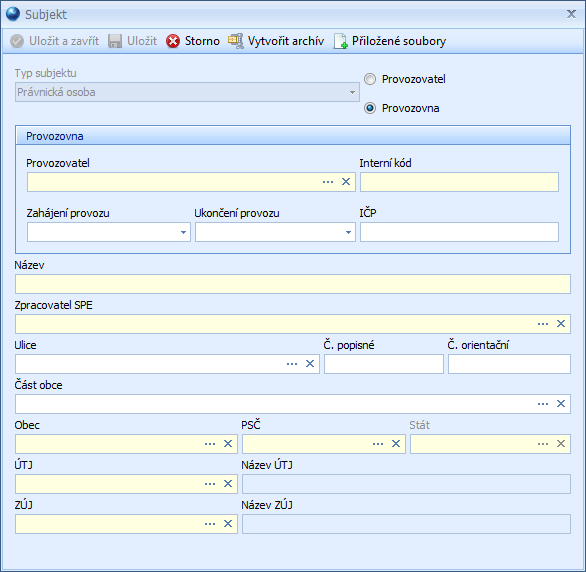This screenshot has height=572, width=586.
Task: Clear the ÚTJ field with X
Action: pyautogui.click(x=228, y=484)
